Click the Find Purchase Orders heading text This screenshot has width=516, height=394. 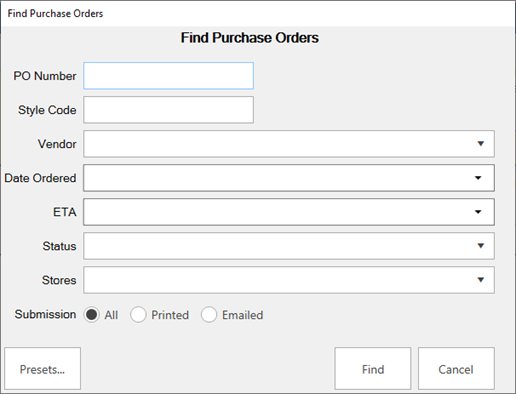pyautogui.click(x=250, y=38)
